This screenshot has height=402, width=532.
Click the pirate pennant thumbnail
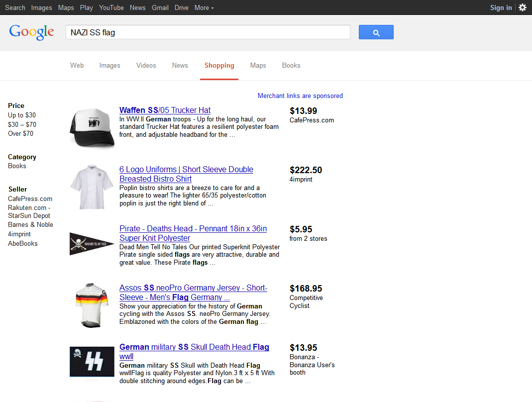pos(92,244)
